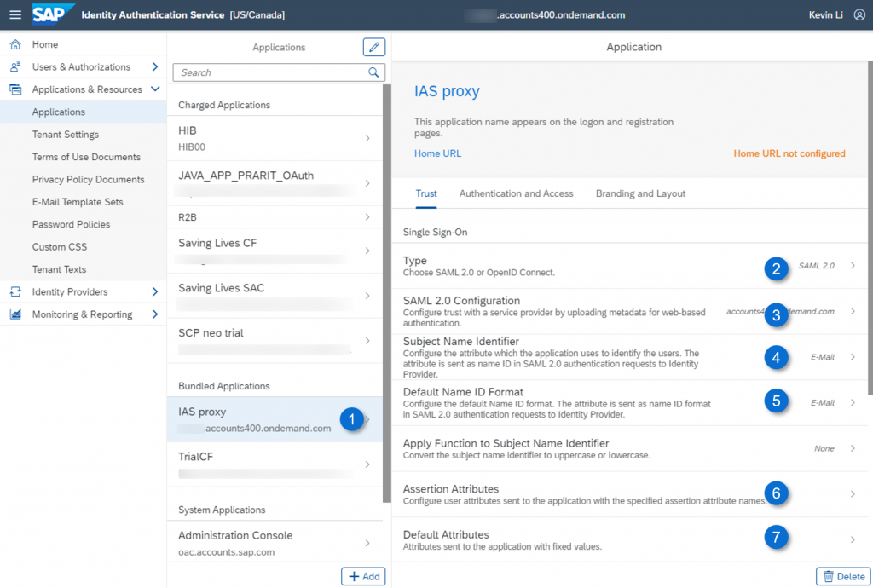Image resolution: width=873 pixels, height=588 pixels.
Task: Click the SAP logo
Action: [52, 14]
